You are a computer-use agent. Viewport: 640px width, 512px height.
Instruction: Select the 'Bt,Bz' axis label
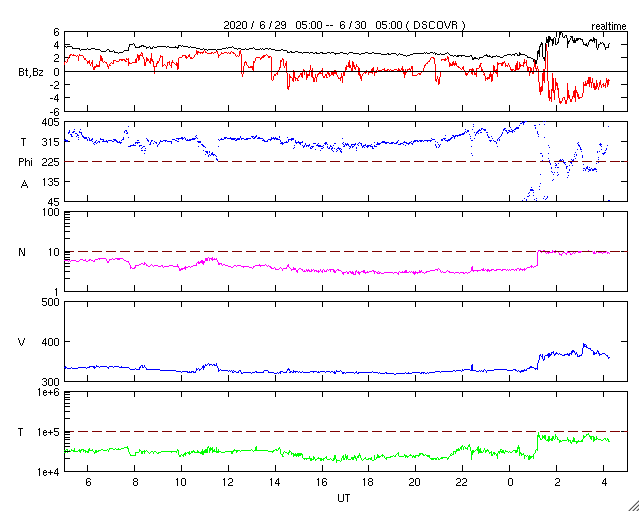pos(31,74)
